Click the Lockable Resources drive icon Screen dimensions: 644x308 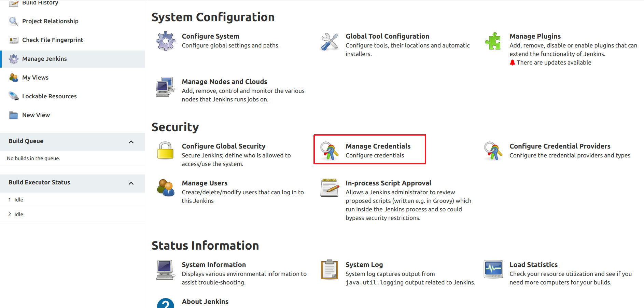point(14,96)
